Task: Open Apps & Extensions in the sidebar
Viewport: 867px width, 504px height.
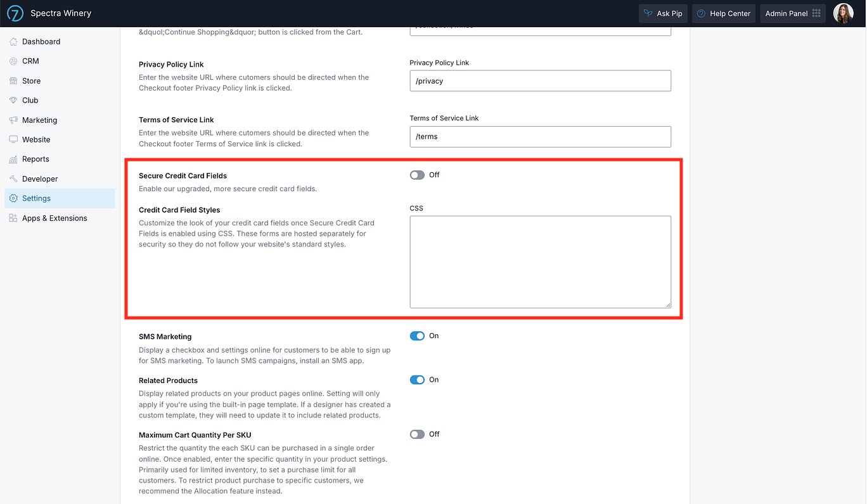Action: [x=60, y=218]
